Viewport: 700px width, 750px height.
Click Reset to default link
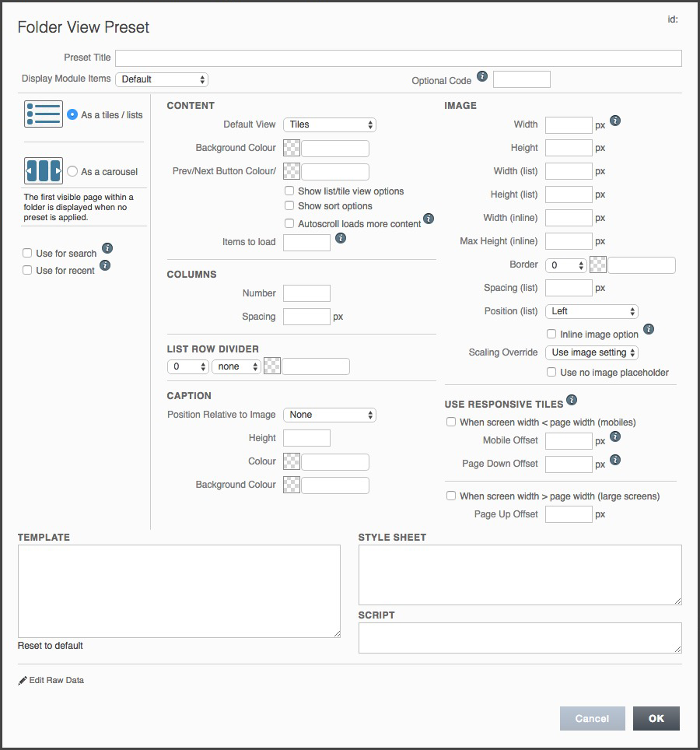pyautogui.click(x=51, y=646)
